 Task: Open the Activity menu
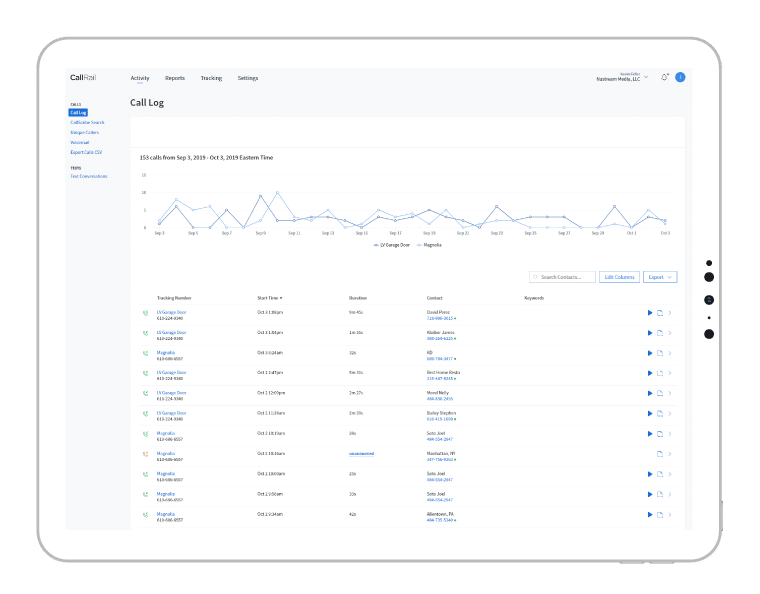click(x=140, y=78)
